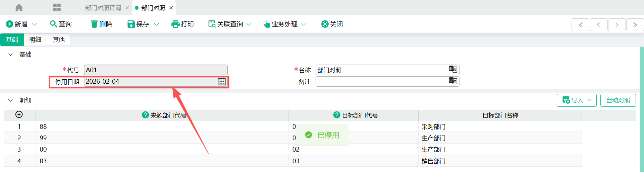This screenshot has width=644, height=172.
Task: Click help icon beside 目标部门代号
Action: (x=337, y=115)
